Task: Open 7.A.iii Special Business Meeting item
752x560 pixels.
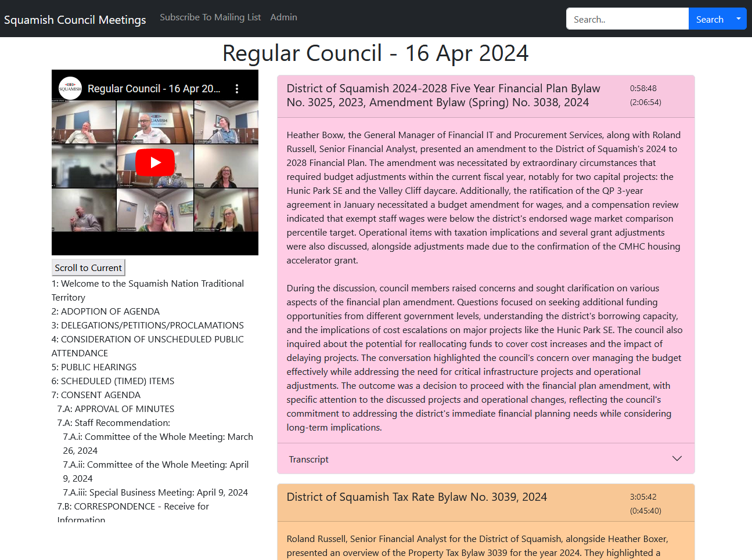Action: coord(155,493)
